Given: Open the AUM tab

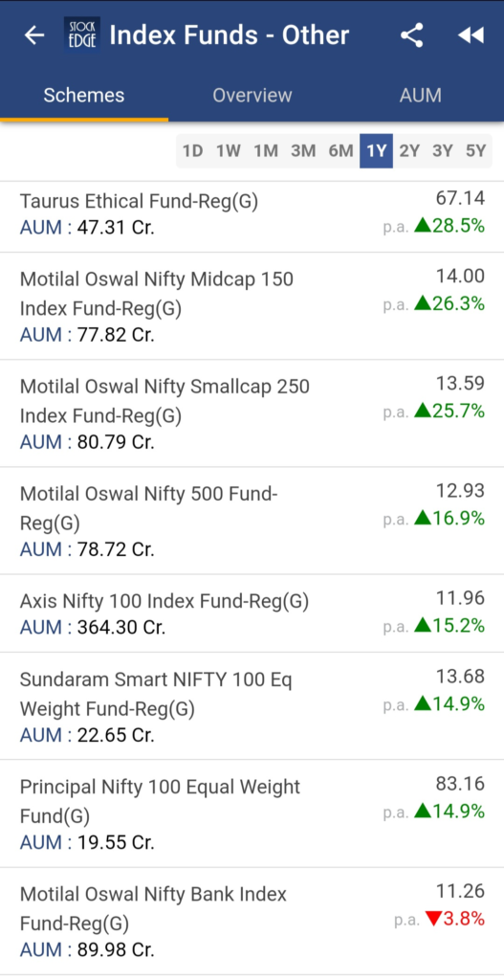Looking at the screenshot, I should pos(420,95).
